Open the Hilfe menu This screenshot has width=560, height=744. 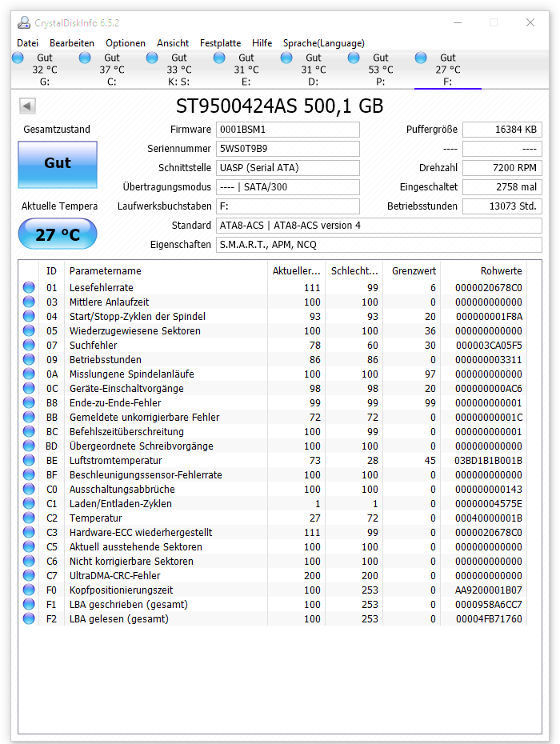click(x=262, y=43)
